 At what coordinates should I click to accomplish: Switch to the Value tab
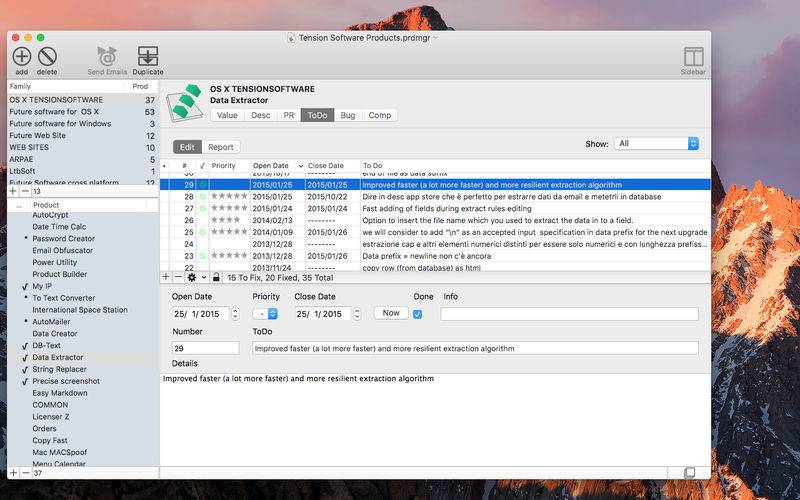227,115
